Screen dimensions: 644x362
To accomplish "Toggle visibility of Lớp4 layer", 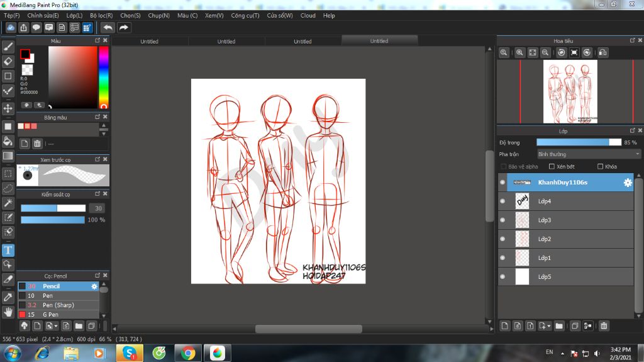I will click(x=502, y=201).
